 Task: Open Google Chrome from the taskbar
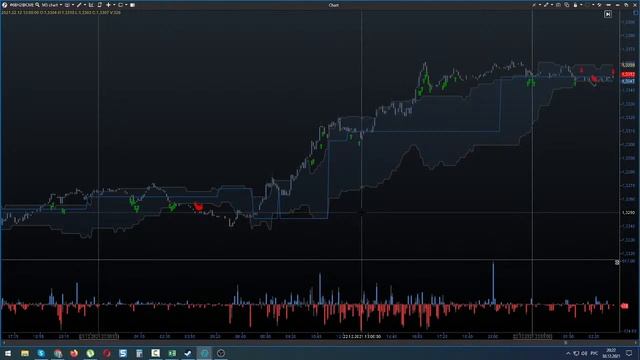coord(58,353)
